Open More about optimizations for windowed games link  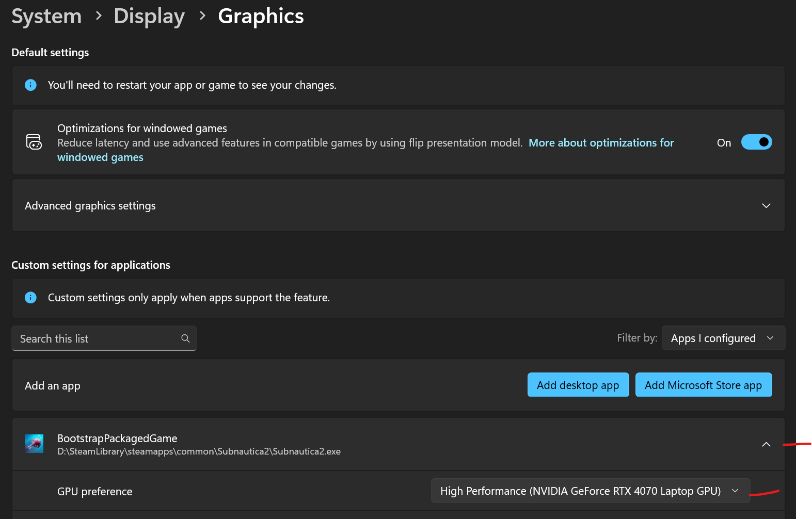pos(601,143)
